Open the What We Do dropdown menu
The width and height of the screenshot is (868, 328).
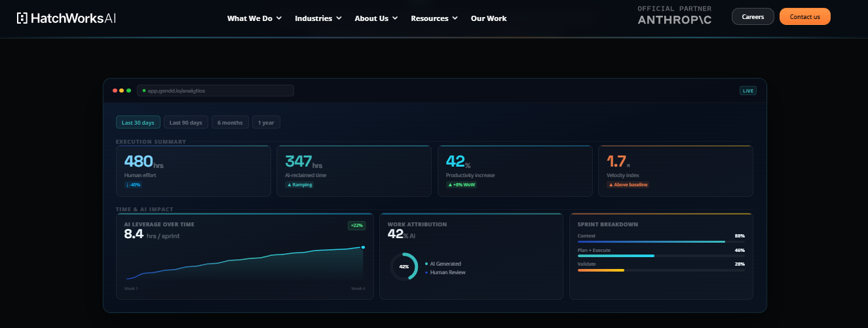click(254, 18)
